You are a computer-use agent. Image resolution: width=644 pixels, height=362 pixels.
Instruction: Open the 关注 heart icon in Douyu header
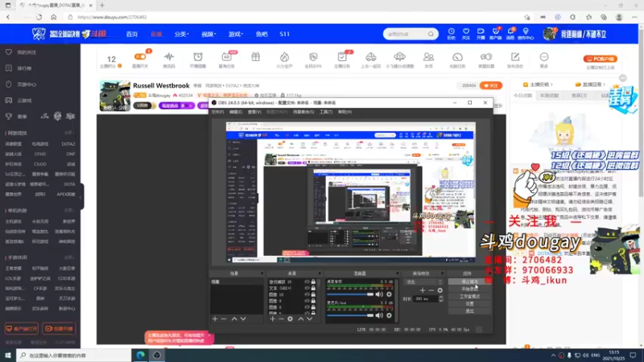[466, 31]
